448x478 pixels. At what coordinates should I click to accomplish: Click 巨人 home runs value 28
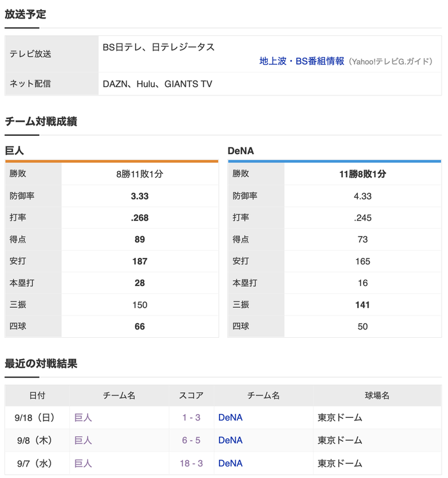(x=140, y=283)
